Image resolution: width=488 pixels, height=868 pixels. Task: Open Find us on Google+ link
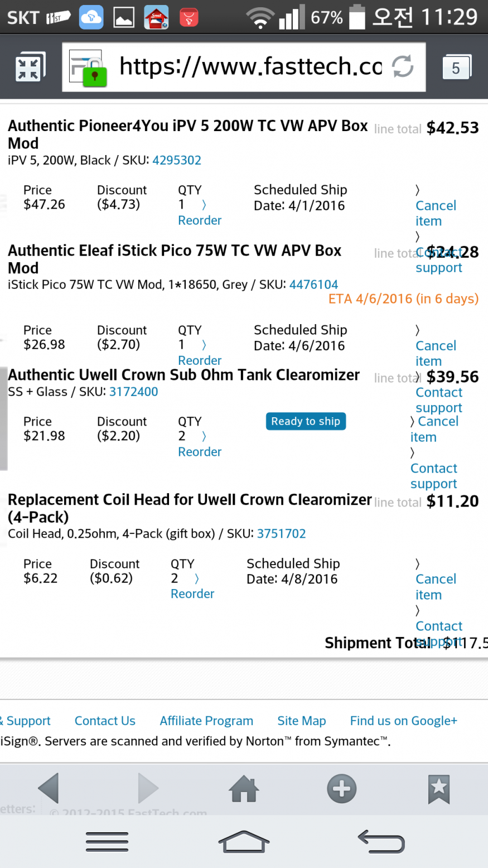404,721
